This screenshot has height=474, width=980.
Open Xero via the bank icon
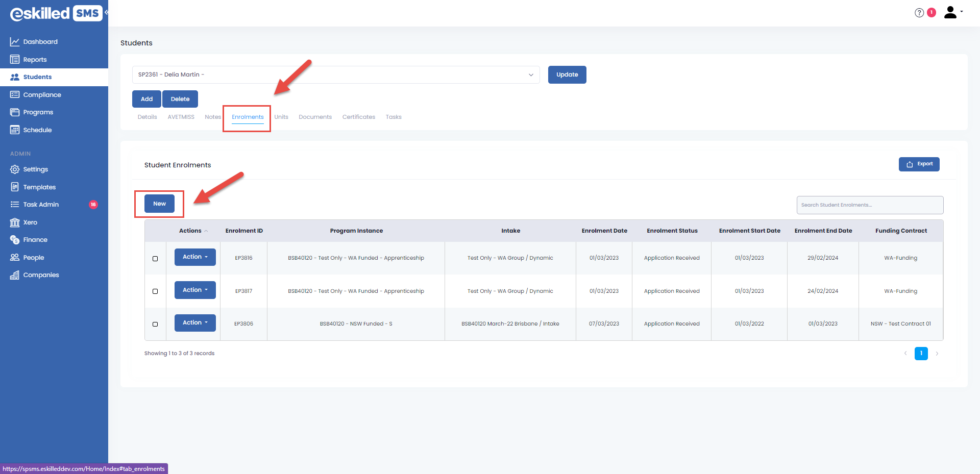tap(15, 222)
